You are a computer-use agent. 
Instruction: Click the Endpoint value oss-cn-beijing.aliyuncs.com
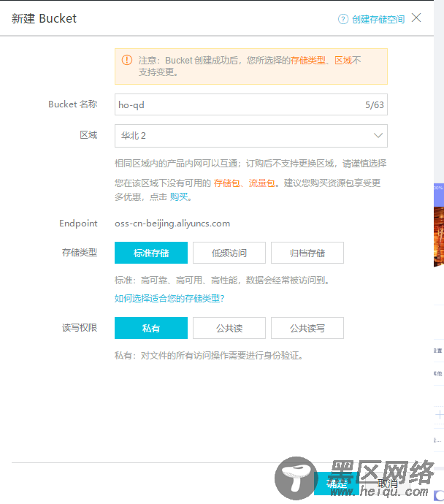[x=172, y=224]
